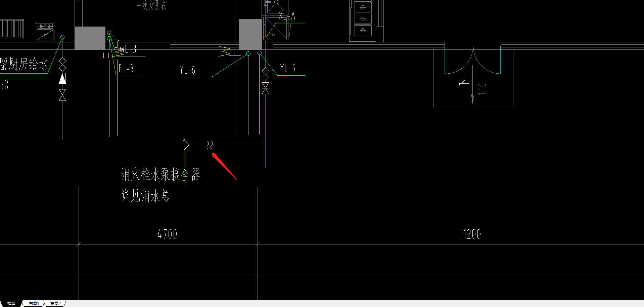644x307 pixels.
Task: Switch to the 模型 tab
Action: 11,303
